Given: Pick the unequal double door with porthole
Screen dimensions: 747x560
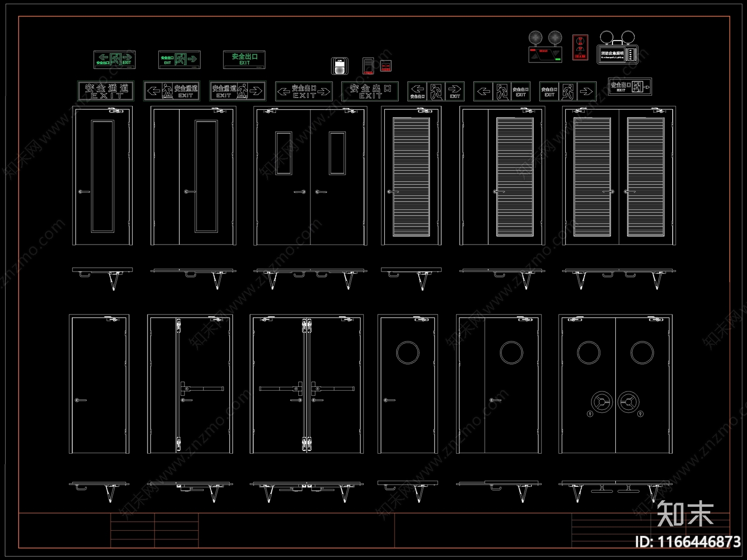Looking at the screenshot, I should [499, 384].
